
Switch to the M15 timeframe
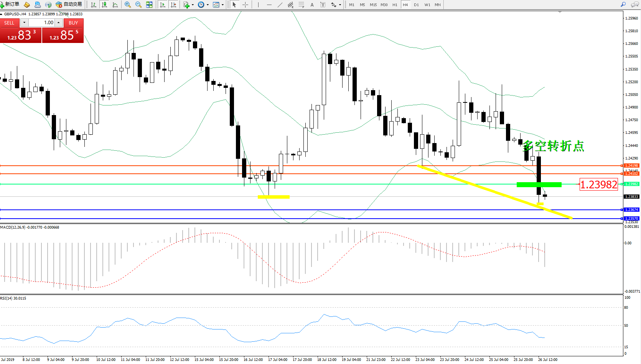click(x=373, y=5)
